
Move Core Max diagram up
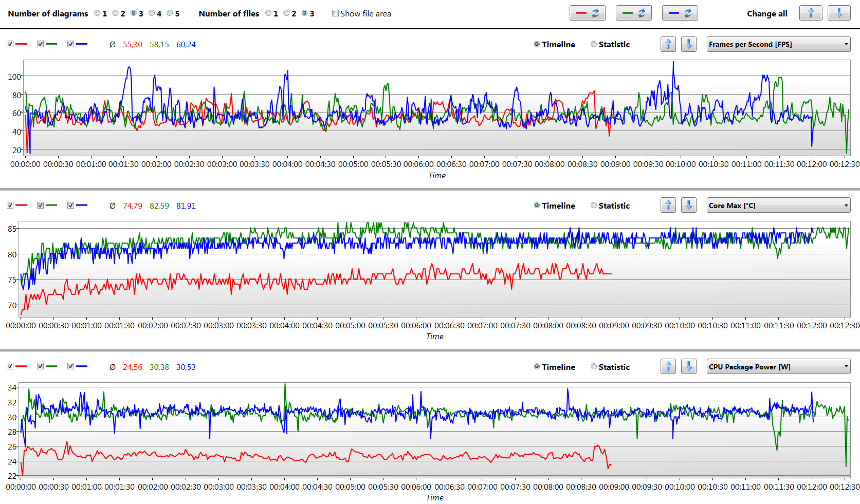point(668,206)
